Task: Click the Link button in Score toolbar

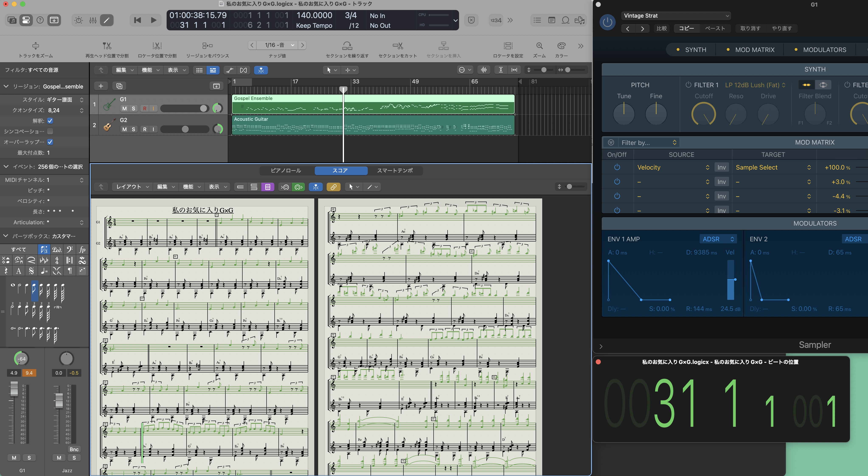Action: click(333, 187)
